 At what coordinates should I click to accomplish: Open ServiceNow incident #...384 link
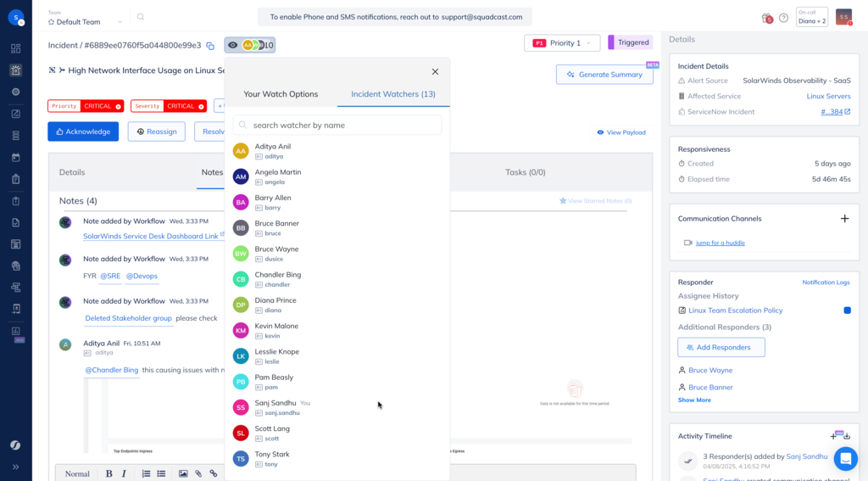point(835,112)
